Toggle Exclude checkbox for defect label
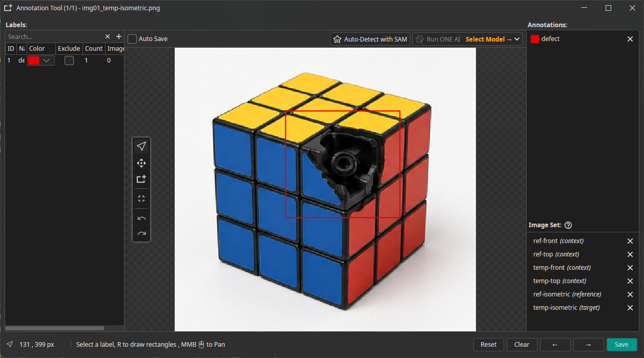This screenshot has height=358, width=644. click(x=69, y=61)
